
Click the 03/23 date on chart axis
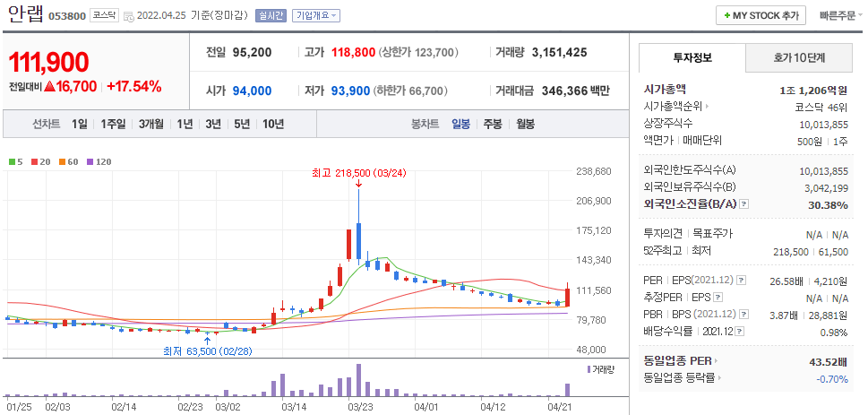(360, 406)
